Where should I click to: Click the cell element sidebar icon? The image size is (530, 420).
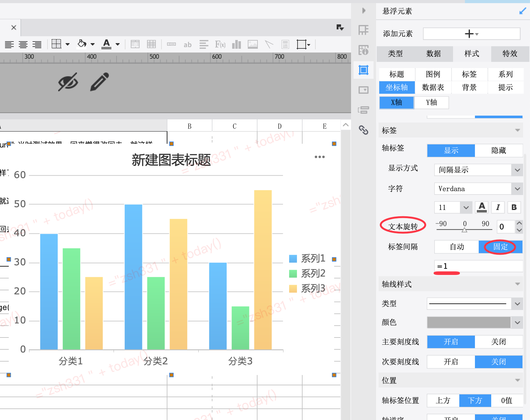pyautogui.click(x=364, y=50)
